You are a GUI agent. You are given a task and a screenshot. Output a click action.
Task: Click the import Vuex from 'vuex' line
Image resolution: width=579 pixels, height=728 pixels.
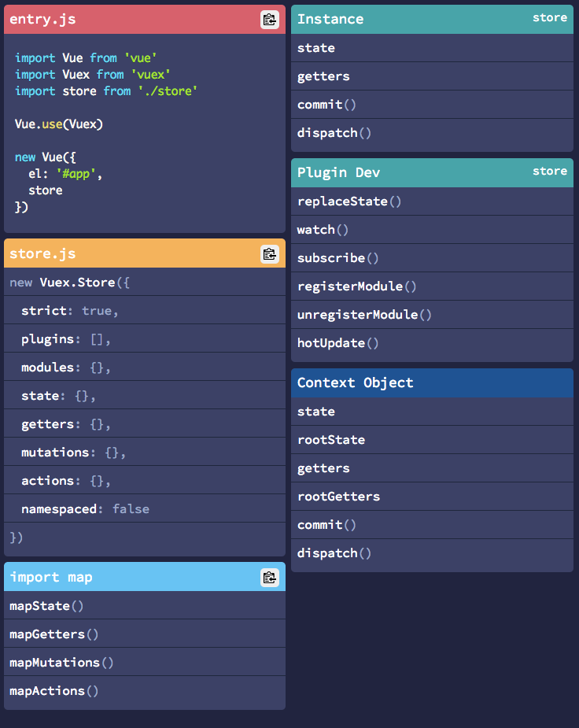(x=93, y=75)
